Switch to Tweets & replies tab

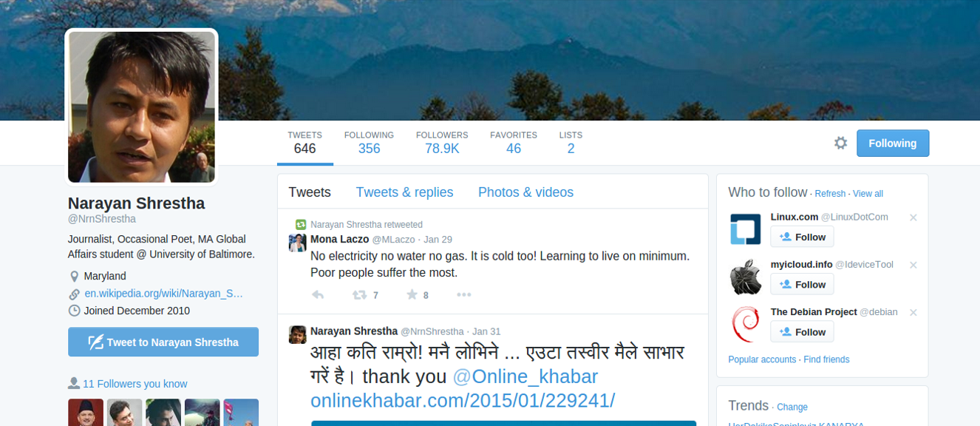(404, 192)
